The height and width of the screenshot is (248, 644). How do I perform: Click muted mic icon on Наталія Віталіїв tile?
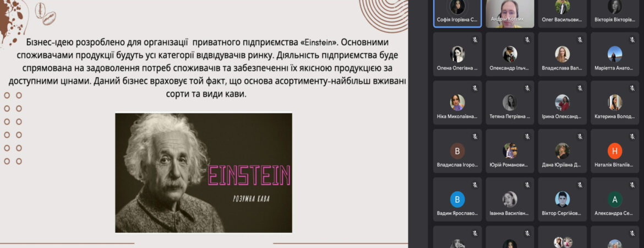point(632,137)
